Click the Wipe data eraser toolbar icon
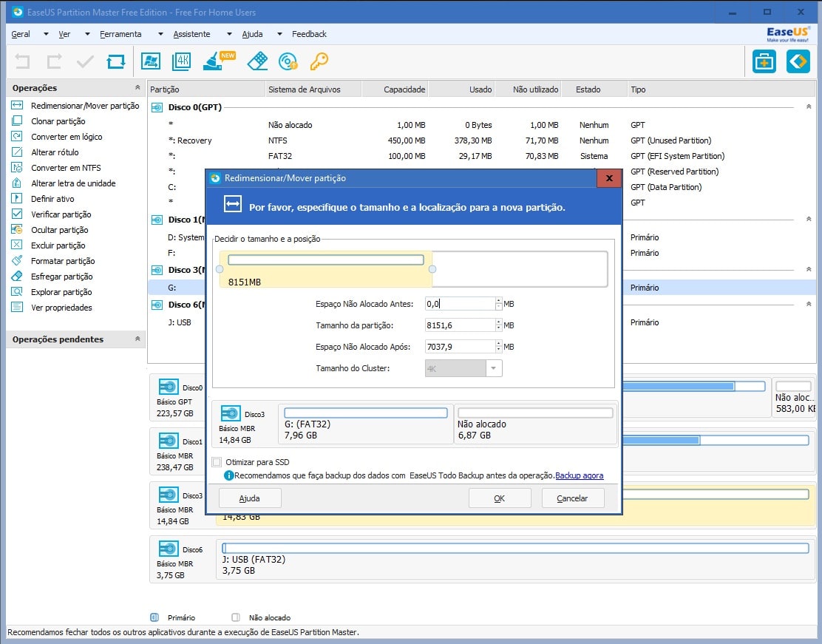 click(257, 61)
